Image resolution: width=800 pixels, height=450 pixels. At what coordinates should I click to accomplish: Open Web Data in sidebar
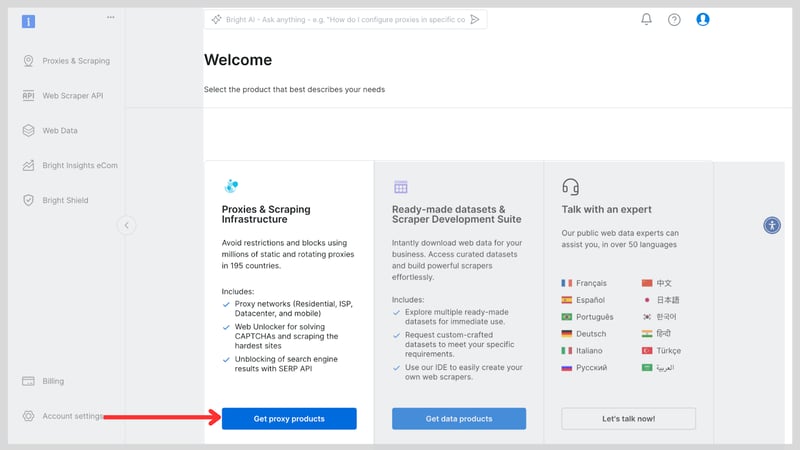(50, 131)
